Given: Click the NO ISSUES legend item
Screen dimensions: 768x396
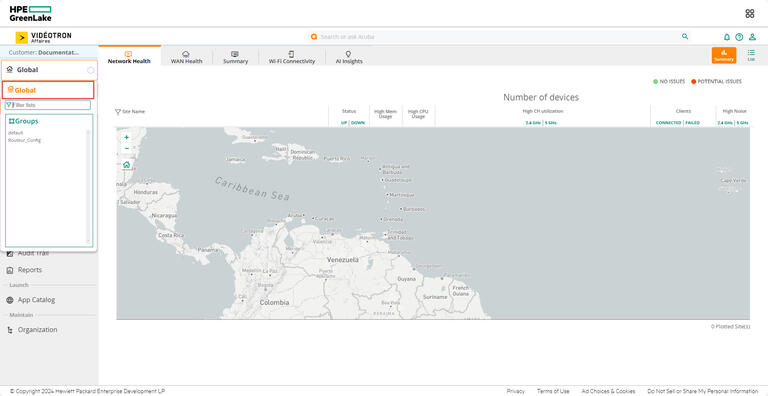Looking at the screenshot, I should (x=669, y=81).
